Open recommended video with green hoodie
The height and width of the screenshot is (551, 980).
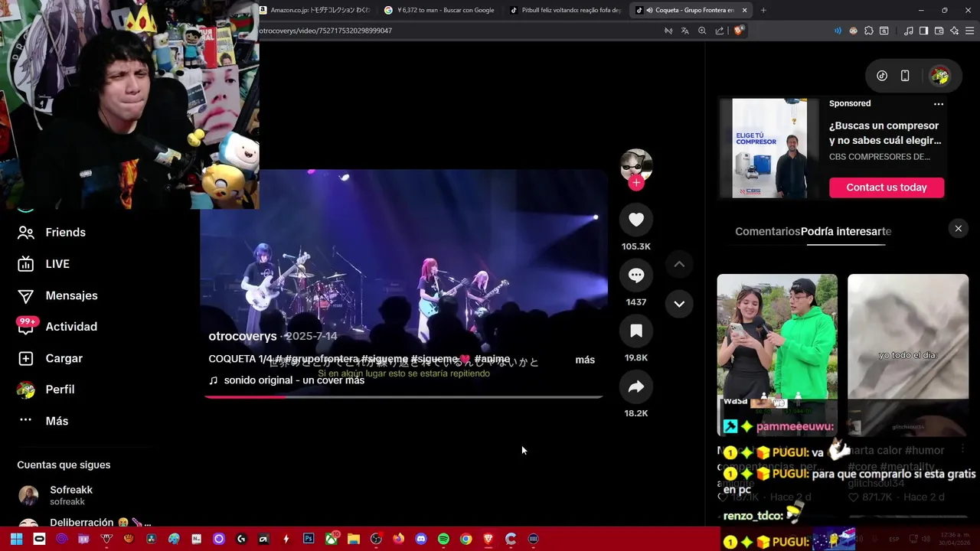pyautogui.click(x=777, y=354)
